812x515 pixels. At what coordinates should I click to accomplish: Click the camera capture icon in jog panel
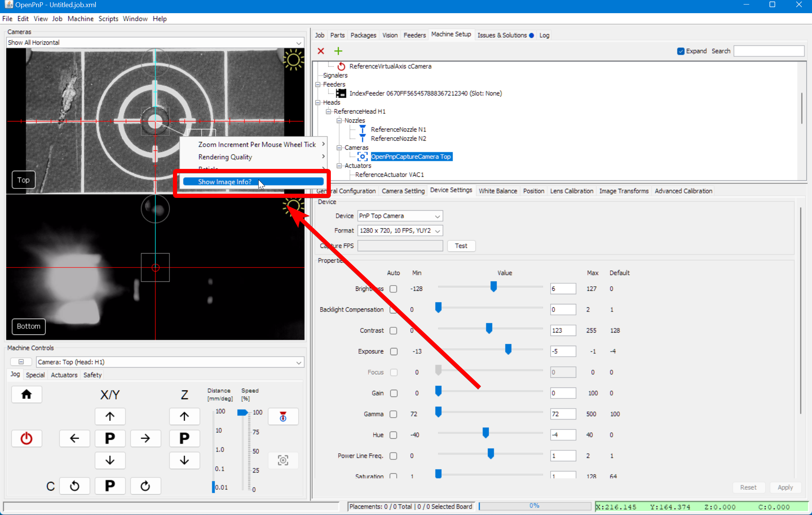pyautogui.click(x=283, y=460)
